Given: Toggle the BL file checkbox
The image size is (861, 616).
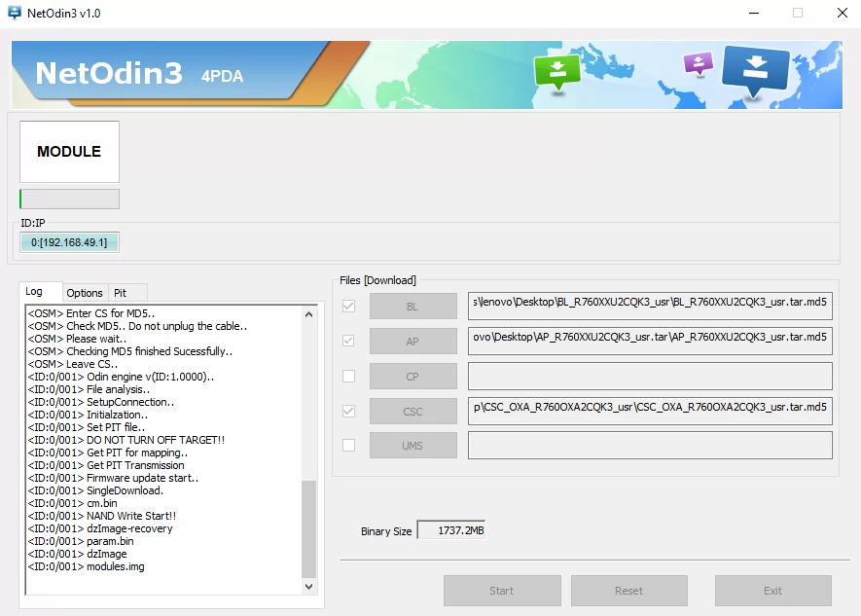Looking at the screenshot, I should pyautogui.click(x=349, y=307).
